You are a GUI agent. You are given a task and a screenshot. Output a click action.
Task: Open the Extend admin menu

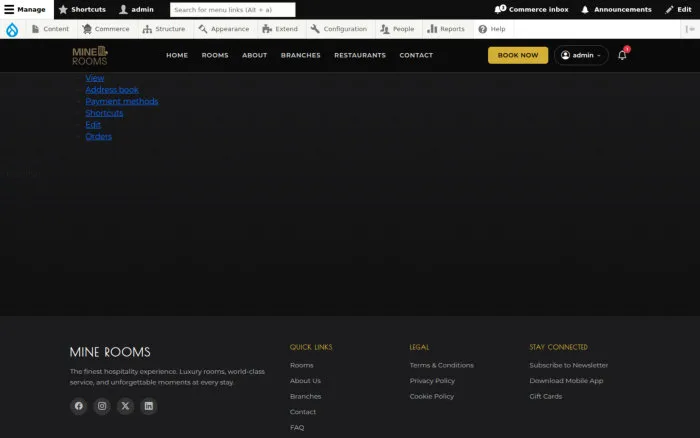280,29
